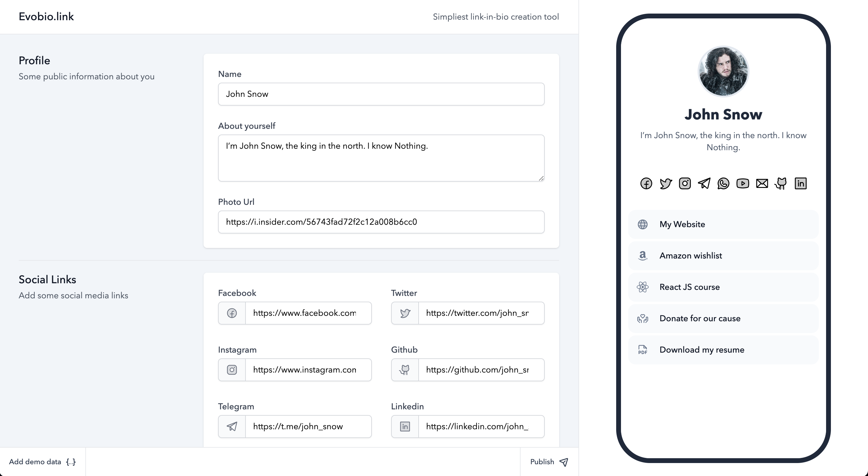Open Instagram icon in phone preview

685,183
